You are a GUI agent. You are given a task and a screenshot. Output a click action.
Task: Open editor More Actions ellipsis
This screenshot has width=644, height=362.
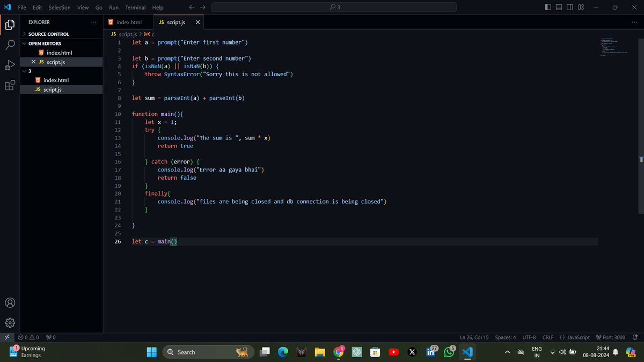point(634,22)
